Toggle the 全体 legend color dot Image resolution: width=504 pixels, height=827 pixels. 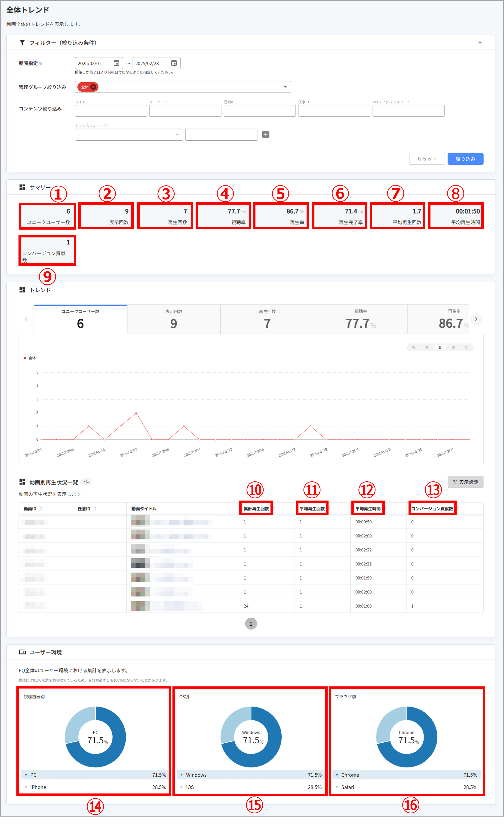(x=25, y=358)
